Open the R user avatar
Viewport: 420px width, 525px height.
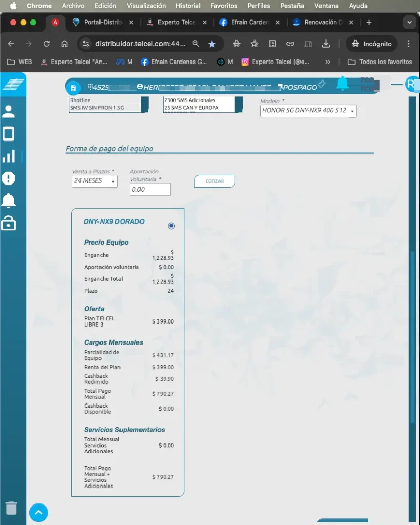coord(412,84)
